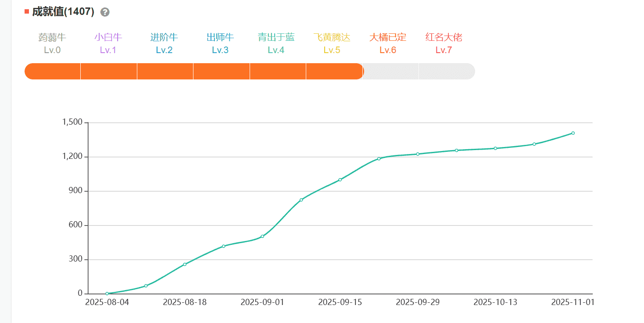Screen dimensions: 644x323
Task: Click the 大橘已定 Lv.6 level label
Action: [x=388, y=43]
